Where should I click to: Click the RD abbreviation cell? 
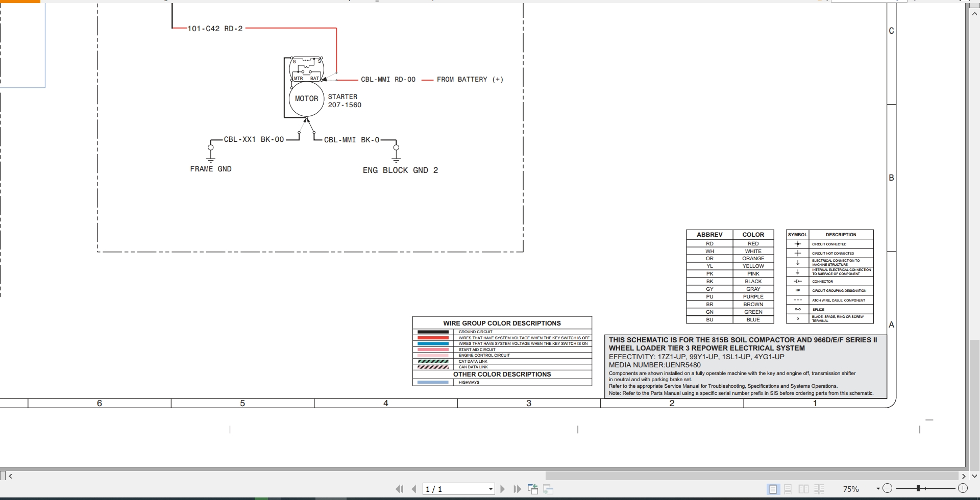tap(709, 244)
